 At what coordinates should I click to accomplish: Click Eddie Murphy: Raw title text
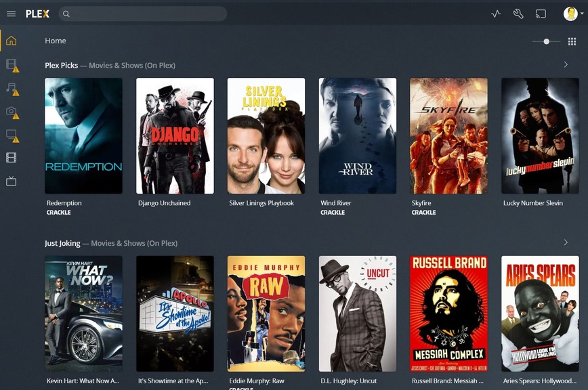click(257, 381)
